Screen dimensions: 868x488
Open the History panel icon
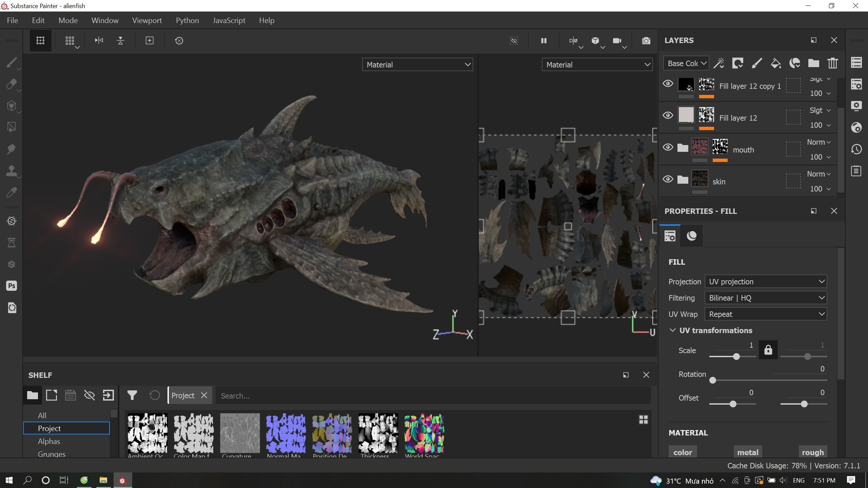pyautogui.click(x=856, y=149)
